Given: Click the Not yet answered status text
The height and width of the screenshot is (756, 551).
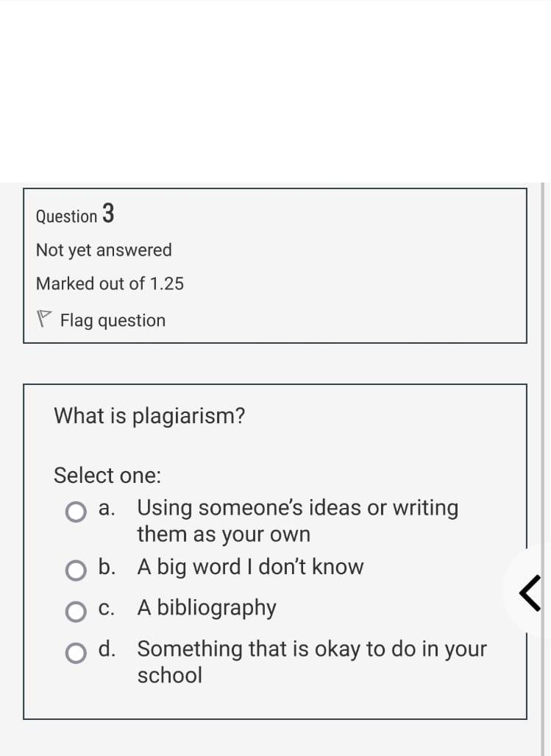Looking at the screenshot, I should (x=103, y=250).
